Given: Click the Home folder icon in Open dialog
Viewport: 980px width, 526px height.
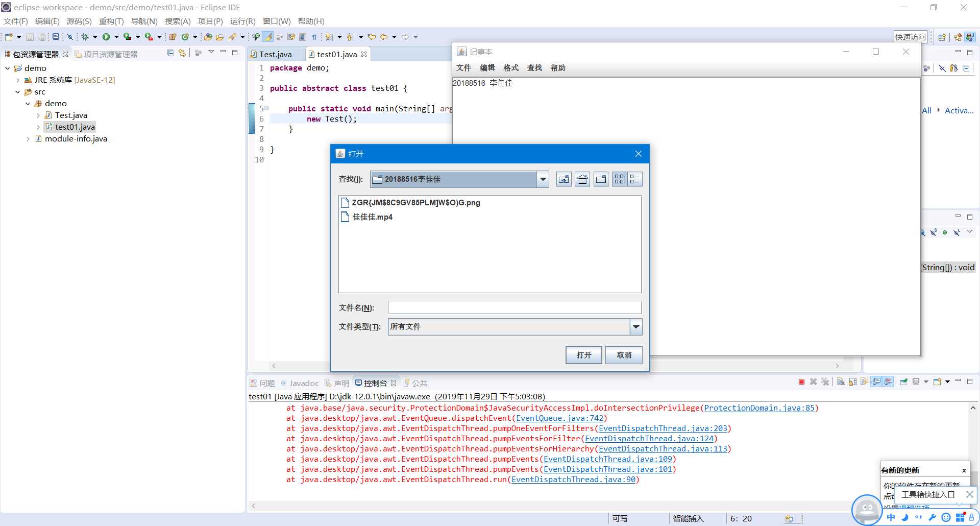Looking at the screenshot, I should [582, 179].
